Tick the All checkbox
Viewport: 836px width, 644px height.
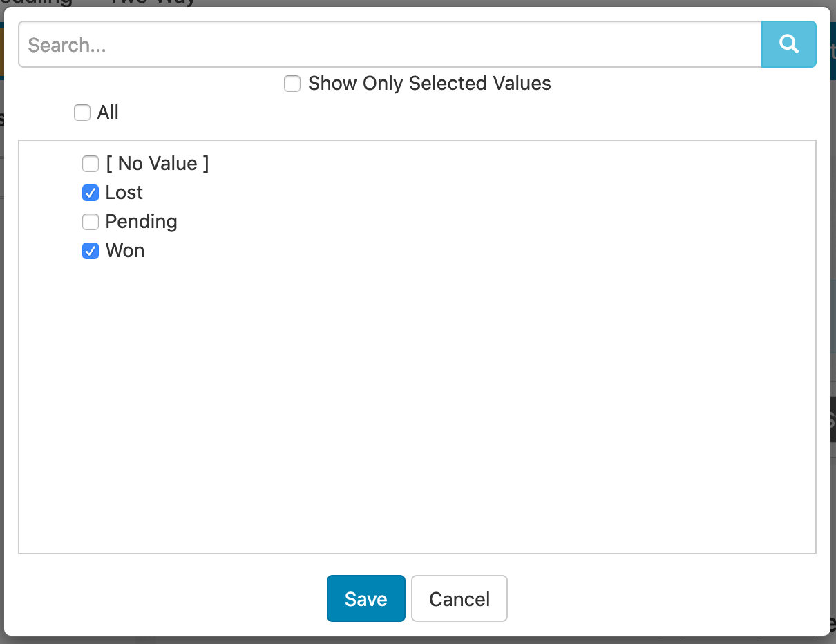coord(82,113)
